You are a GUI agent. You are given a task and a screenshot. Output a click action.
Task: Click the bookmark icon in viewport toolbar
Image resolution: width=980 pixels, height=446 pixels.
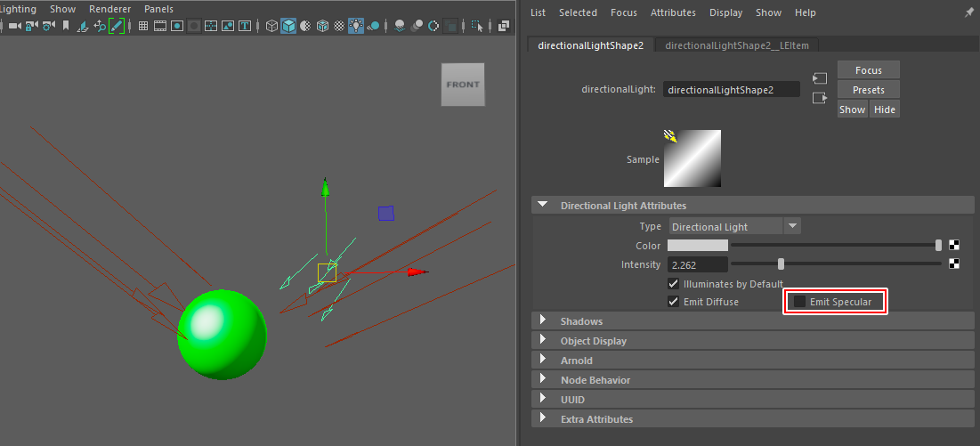[x=66, y=26]
